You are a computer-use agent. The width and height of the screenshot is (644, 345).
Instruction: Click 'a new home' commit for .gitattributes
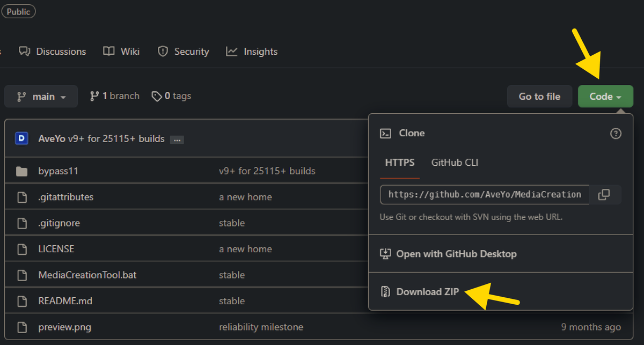point(245,197)
